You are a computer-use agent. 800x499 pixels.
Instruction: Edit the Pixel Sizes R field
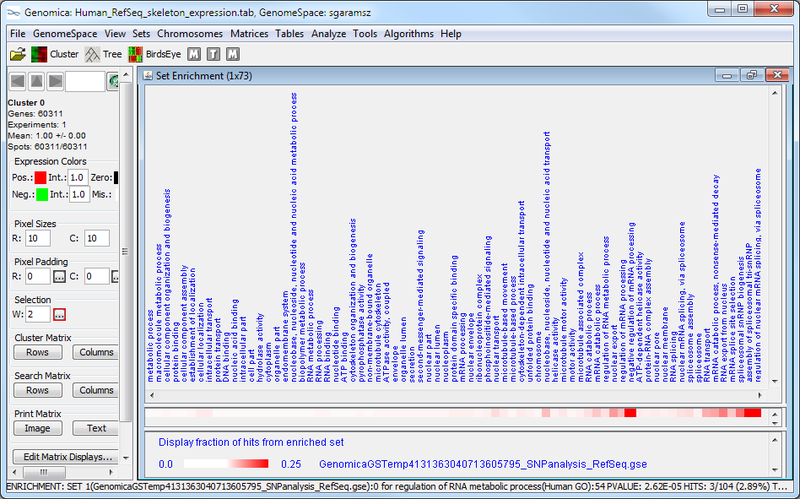37,238
